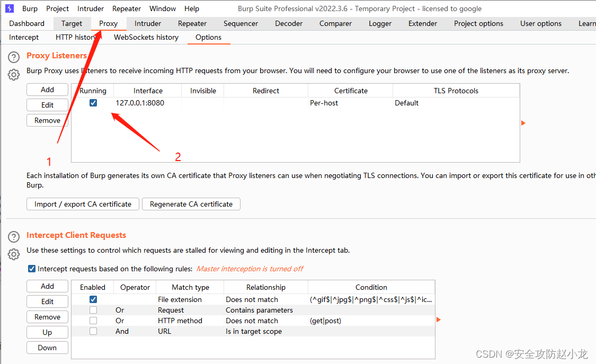The image size is (596, 364).
Task: Open the Logger tab
Action: [x=380, y=23]
